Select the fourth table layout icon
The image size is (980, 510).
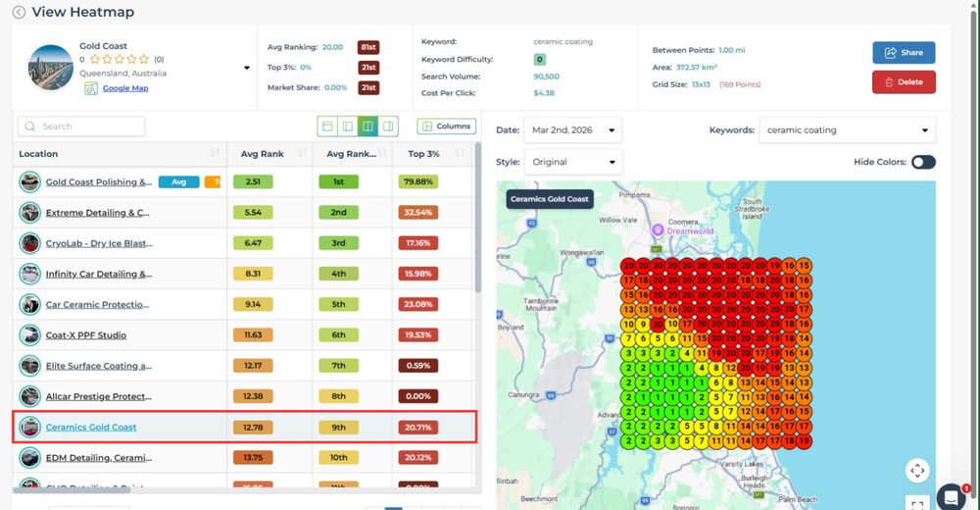click(388, 127)
